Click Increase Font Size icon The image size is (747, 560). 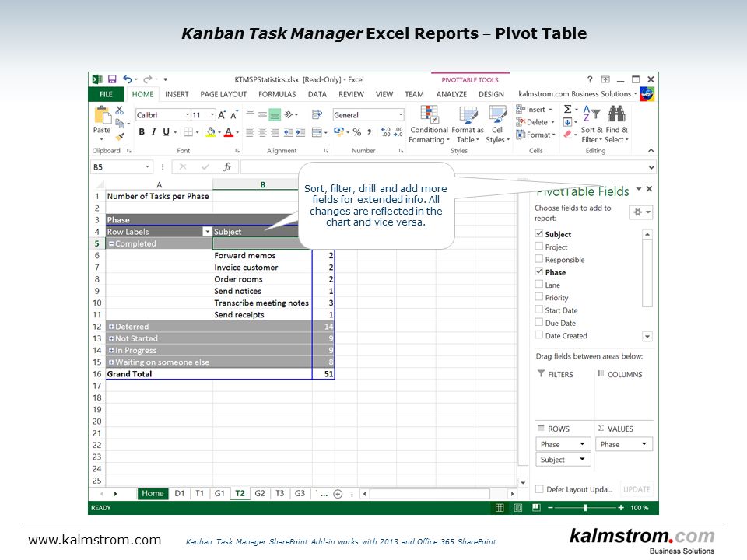pos(222,115)
